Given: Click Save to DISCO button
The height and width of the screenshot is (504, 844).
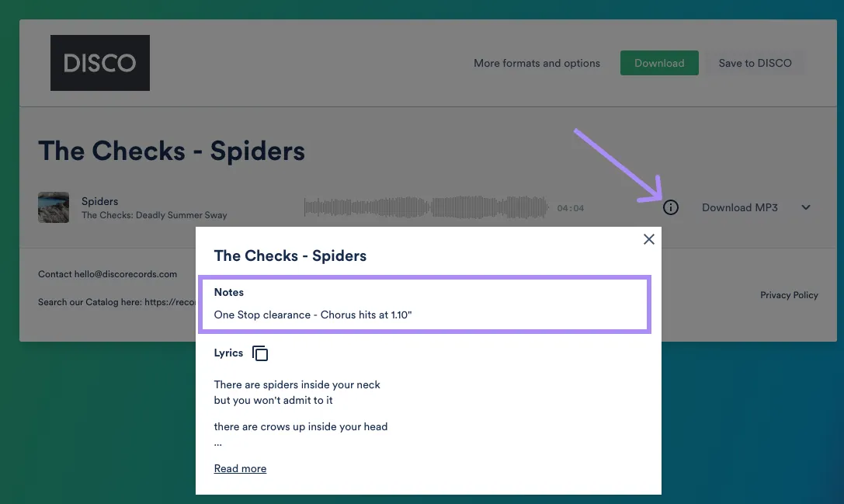Looking at the screenshot, I should click(755, 64).
